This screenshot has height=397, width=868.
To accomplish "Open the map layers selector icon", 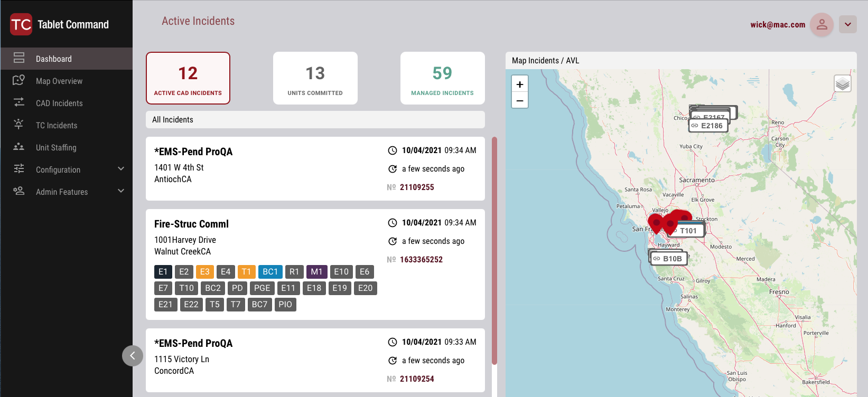I will point(842,83).
